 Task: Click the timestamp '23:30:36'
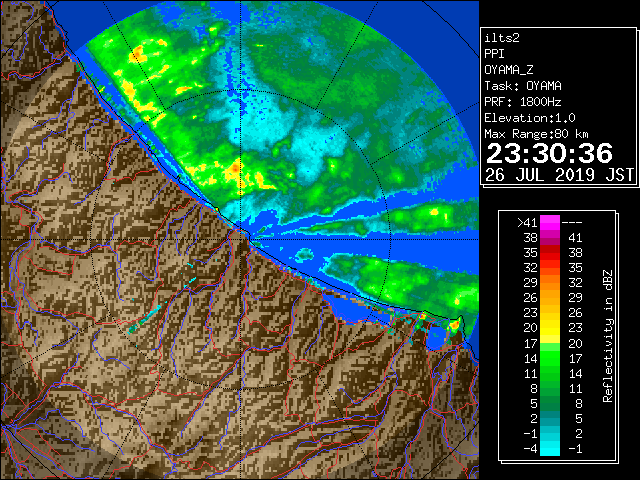(x=549, y=153)
